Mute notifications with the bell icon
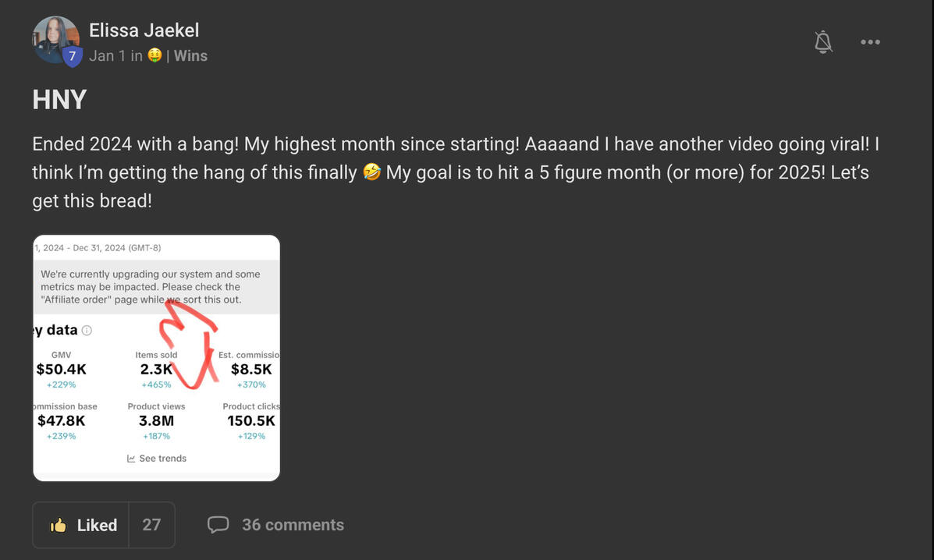Image resolution: width=934 pixels, height=560 pixels. point(823,42)
